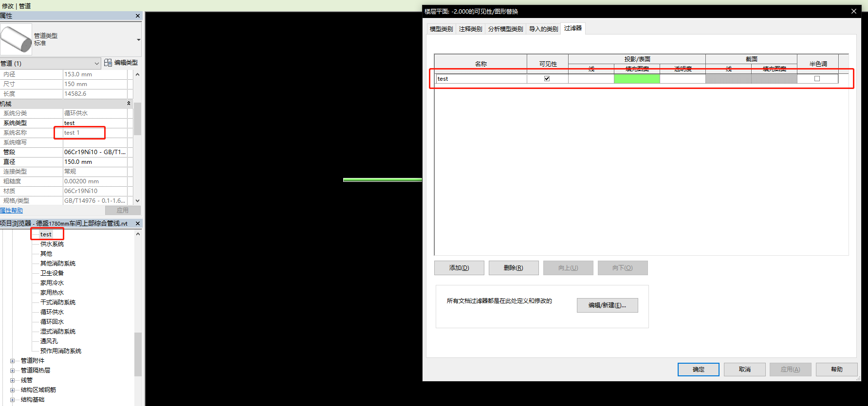Screen dimensions: 868x406
Task: Click the project browser scroll-up arrow
Action: (x=138, y=234)
